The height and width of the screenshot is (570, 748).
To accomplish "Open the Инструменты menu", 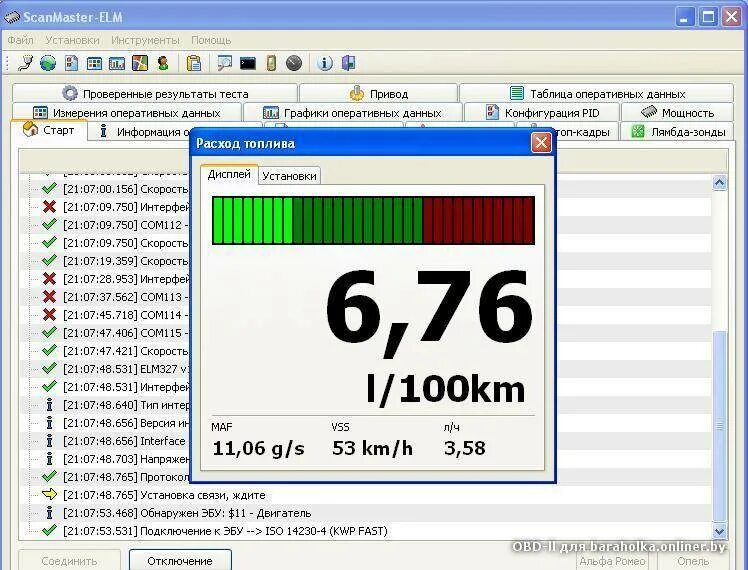I will tap(145, 40).
